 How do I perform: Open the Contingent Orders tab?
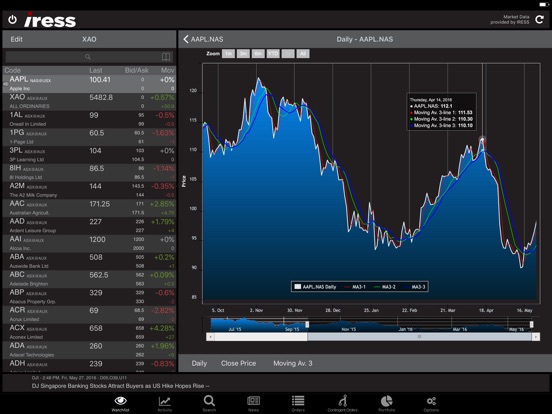coord(343,403)
